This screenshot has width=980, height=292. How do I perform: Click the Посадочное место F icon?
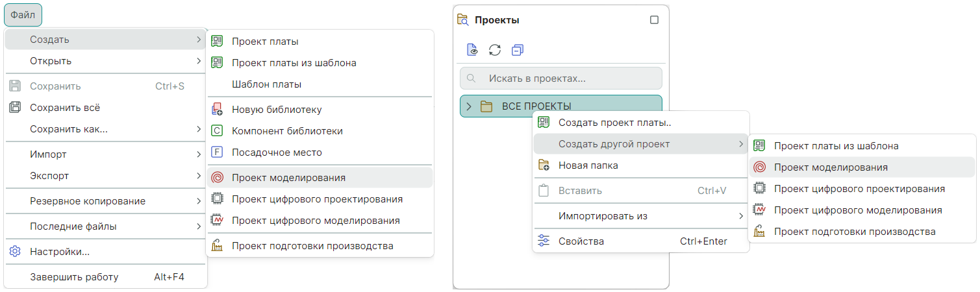[218, 152]
